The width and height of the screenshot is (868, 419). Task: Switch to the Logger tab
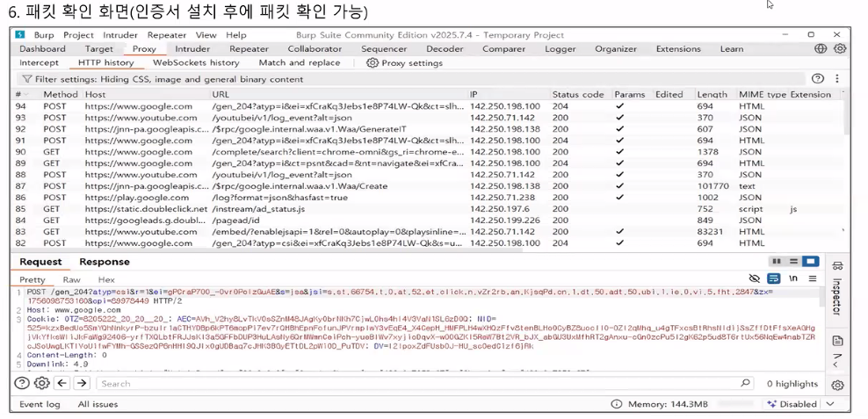561,48
